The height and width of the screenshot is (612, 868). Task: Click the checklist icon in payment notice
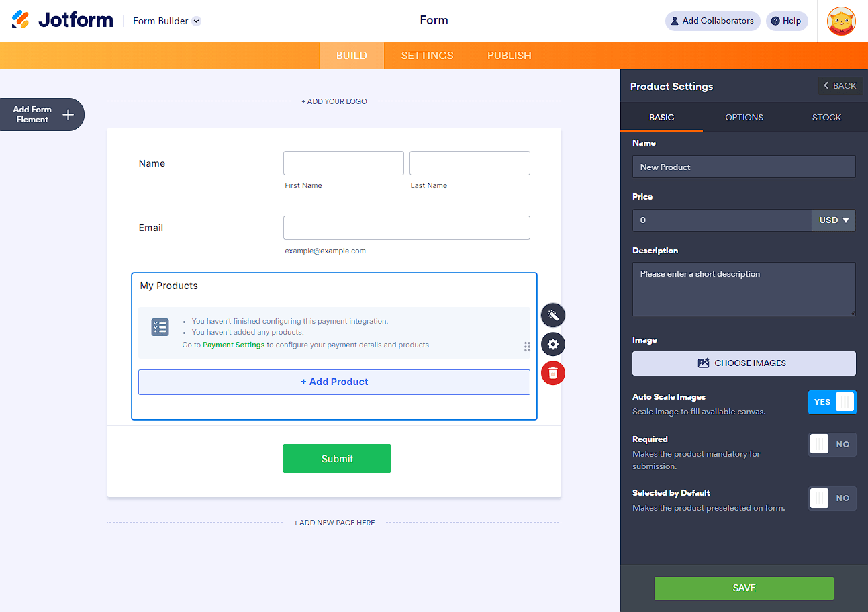point(160,327)
